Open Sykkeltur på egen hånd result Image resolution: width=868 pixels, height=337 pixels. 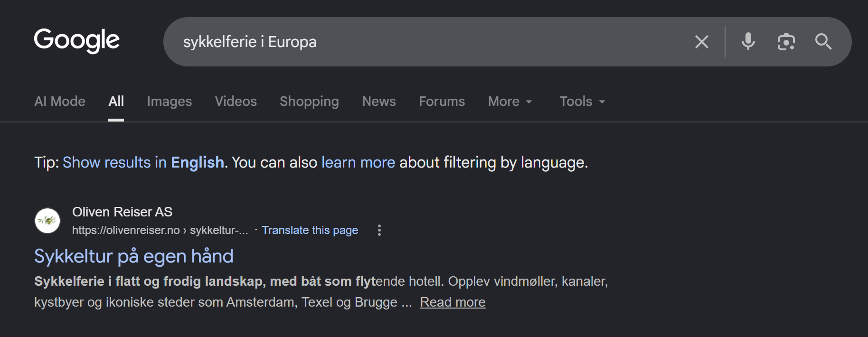click(134, 256)
